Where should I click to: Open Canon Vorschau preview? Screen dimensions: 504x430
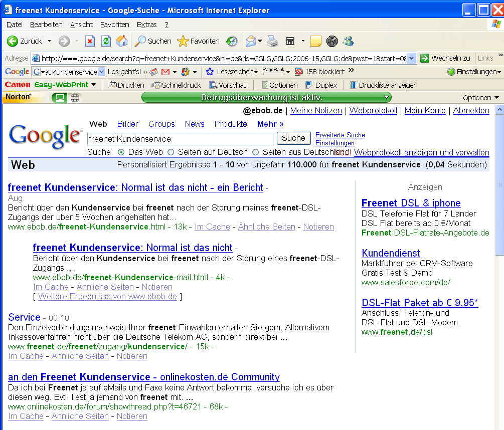pos(229,85)
